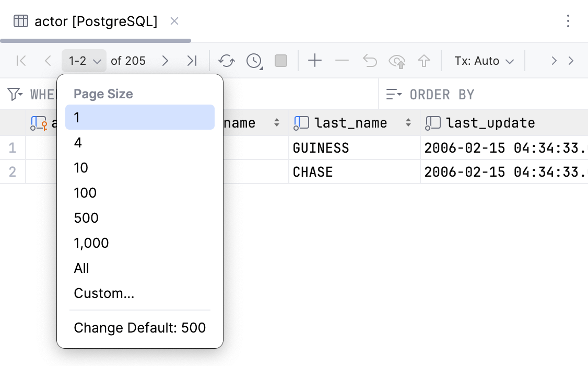This screenshot has width=588, height=366.
Task: Jump to the last page of results
Action: click(x=192, y=61)
